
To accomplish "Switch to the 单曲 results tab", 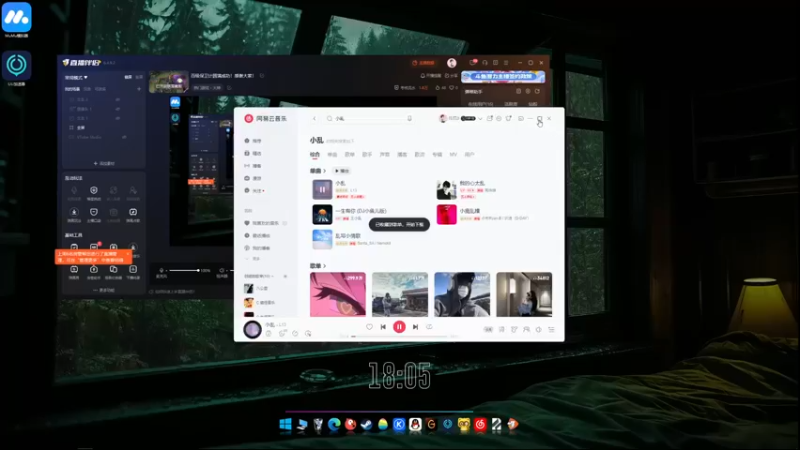I will point(332,155).
